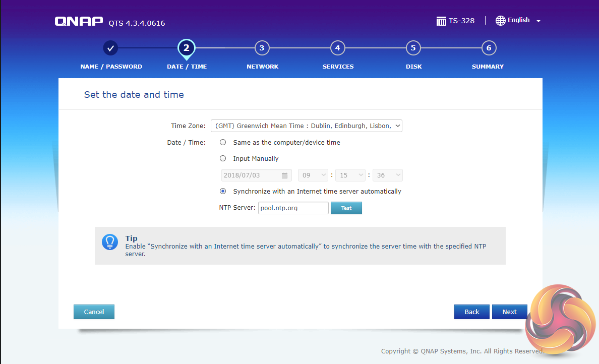This screenshot has width=599, height=364.
Task: Click the Cancel button
Action: (x=94, y=312)
